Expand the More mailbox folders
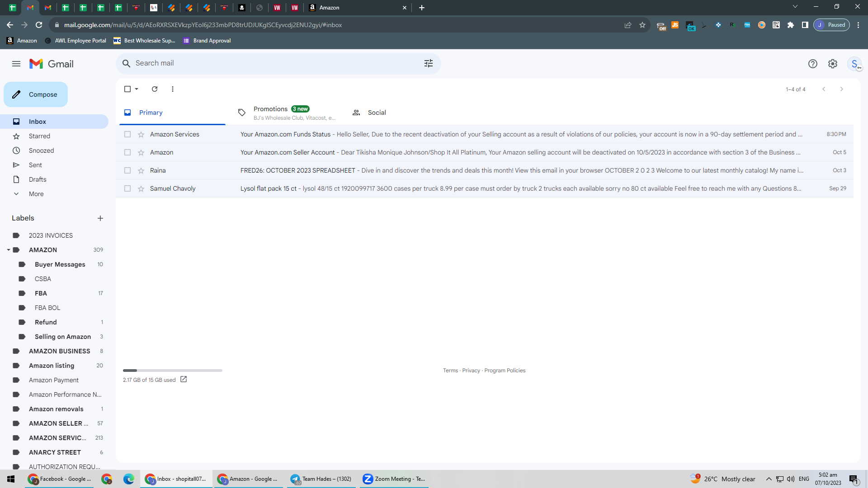The height and width of the screenshot is (488, 868). (36, 194)
